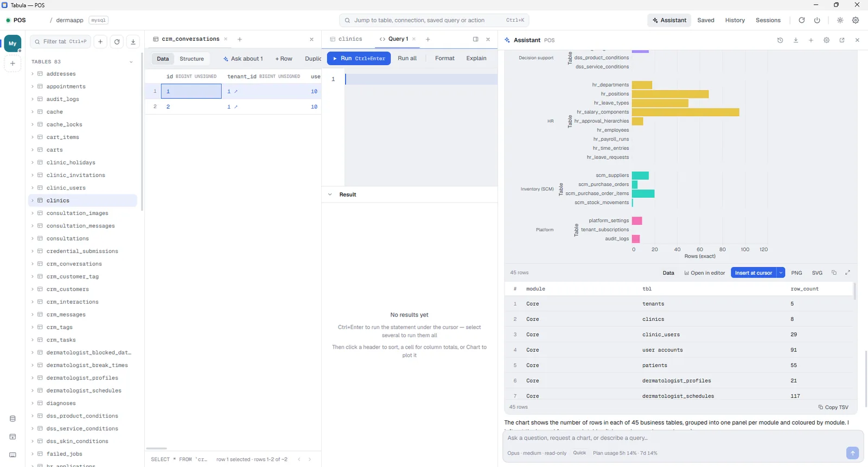Click the split editor layout icon
The width and height of the screenshot is (868, 467).
475,39
